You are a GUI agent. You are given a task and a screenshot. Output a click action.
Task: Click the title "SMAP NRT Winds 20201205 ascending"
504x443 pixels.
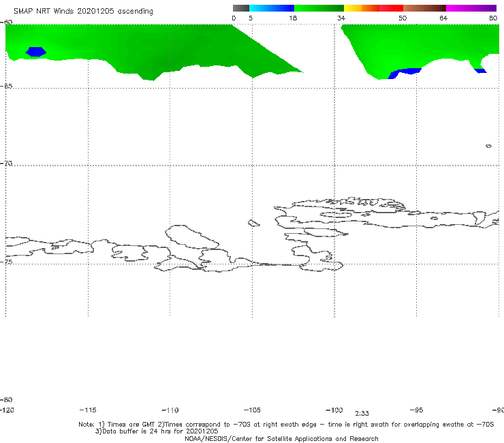point(83,12)
